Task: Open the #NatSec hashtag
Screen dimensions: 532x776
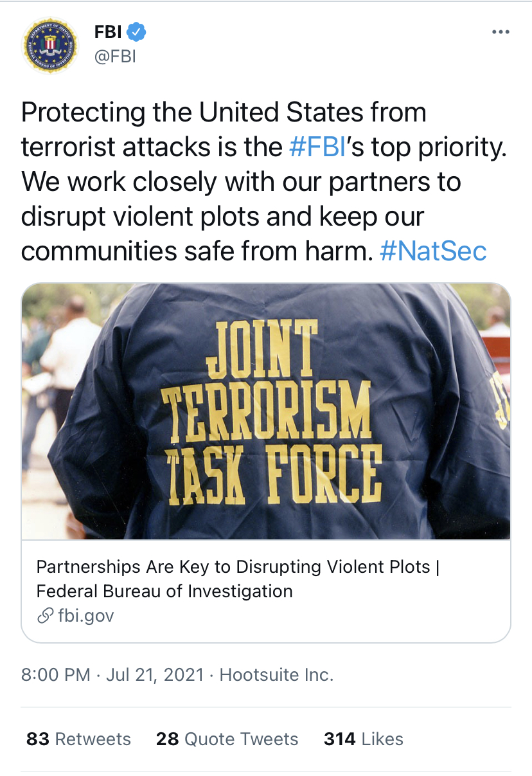Action: (x=433, y=250)
